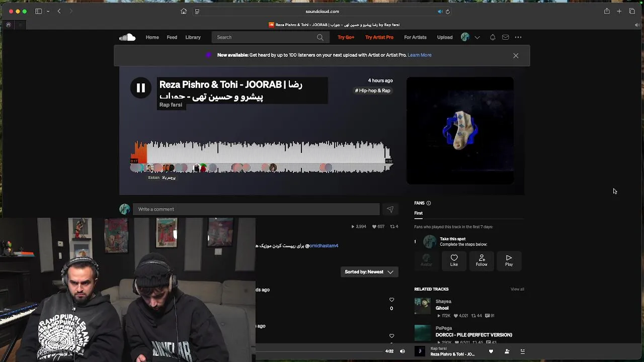The width and height of the screenshot is (644, 362).
Task: Open the Library tab
Action: (x=193, y=37)
